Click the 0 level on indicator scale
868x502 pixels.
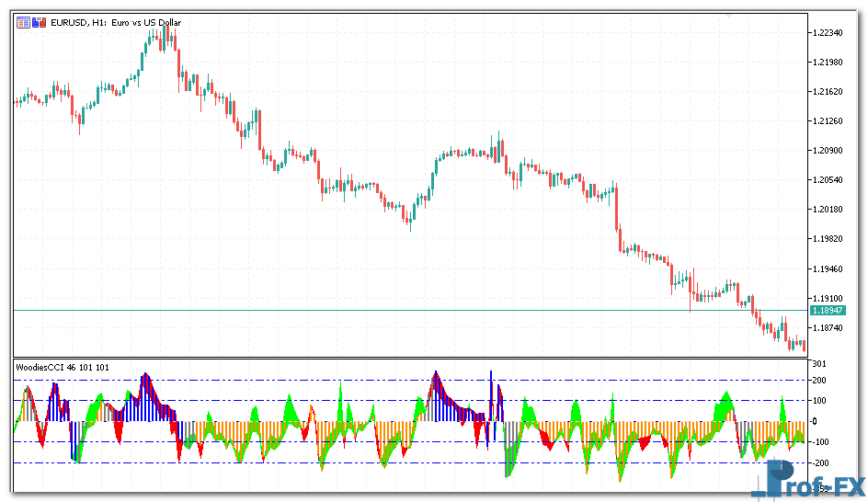pyautogui.click(x=814, y=421)
